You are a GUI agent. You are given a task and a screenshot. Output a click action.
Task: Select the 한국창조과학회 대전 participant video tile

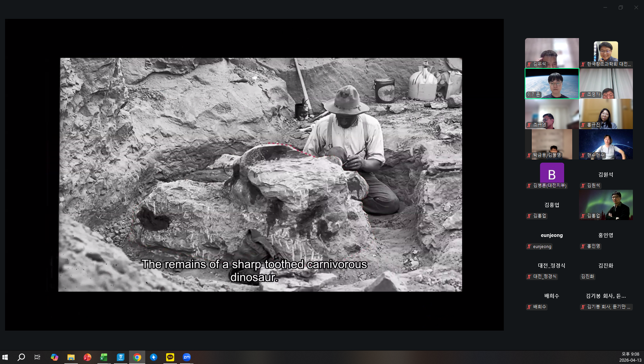click(606, 53)
